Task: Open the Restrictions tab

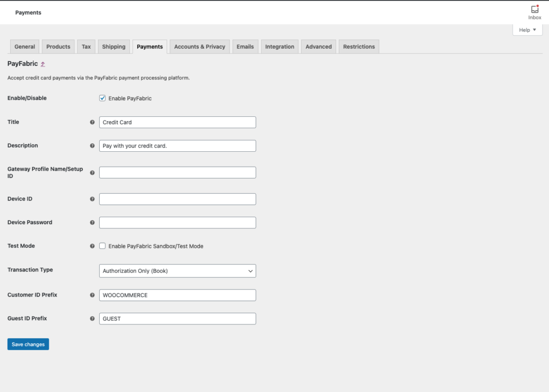Action: (x=359, y=47)
